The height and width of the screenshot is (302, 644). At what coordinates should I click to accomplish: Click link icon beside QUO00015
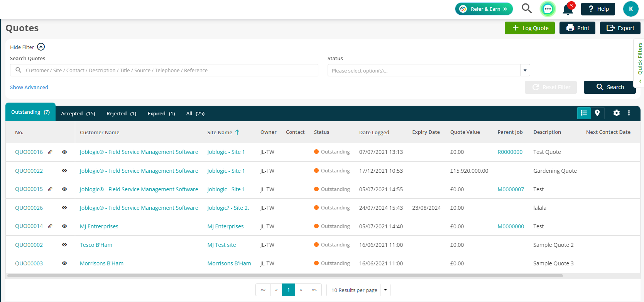pos(50,189)
